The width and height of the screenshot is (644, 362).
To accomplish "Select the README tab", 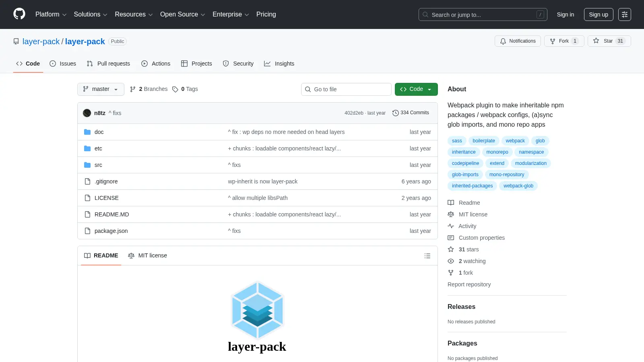I will 101,256.
